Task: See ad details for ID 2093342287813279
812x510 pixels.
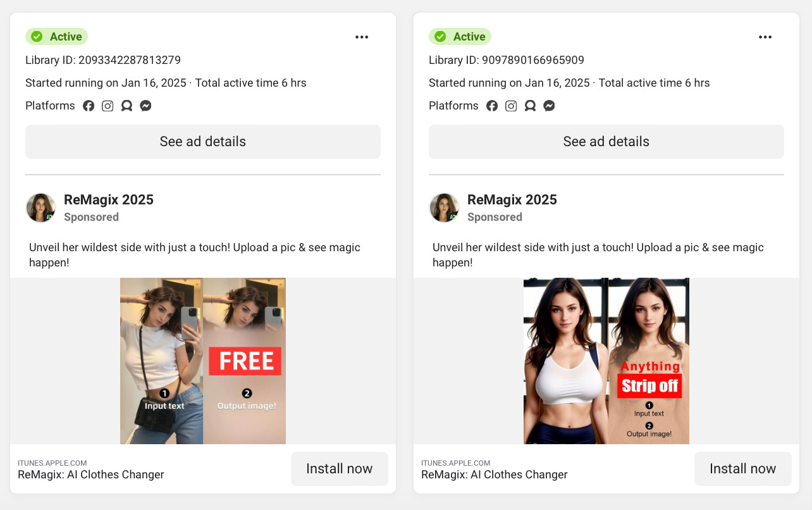Action: click(x=203, y=142)
